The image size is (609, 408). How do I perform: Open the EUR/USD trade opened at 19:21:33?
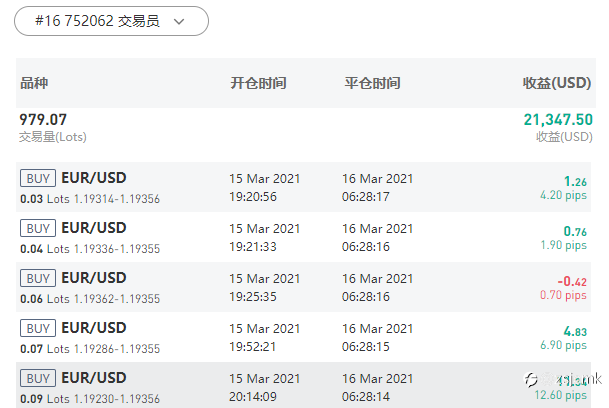303,237
